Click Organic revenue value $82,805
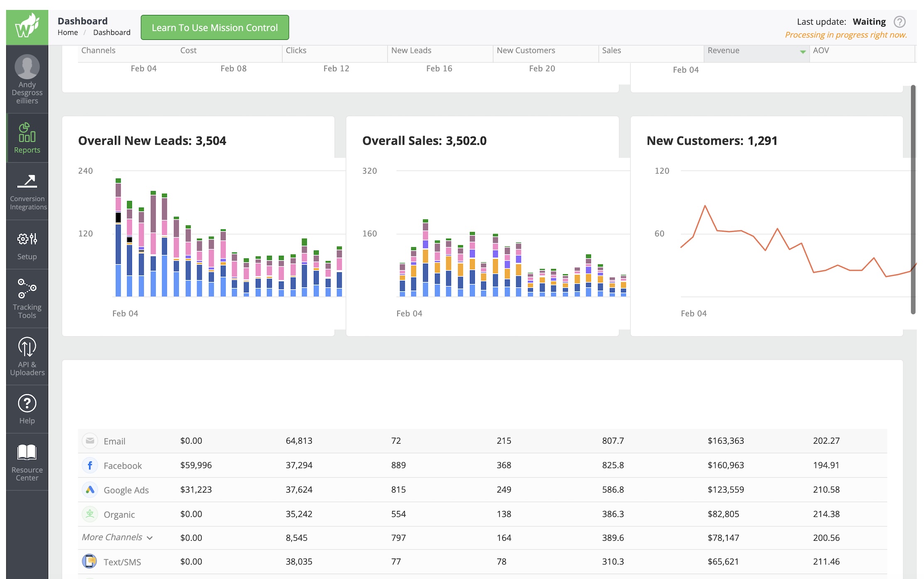The image size is (924, 579). 723,514
